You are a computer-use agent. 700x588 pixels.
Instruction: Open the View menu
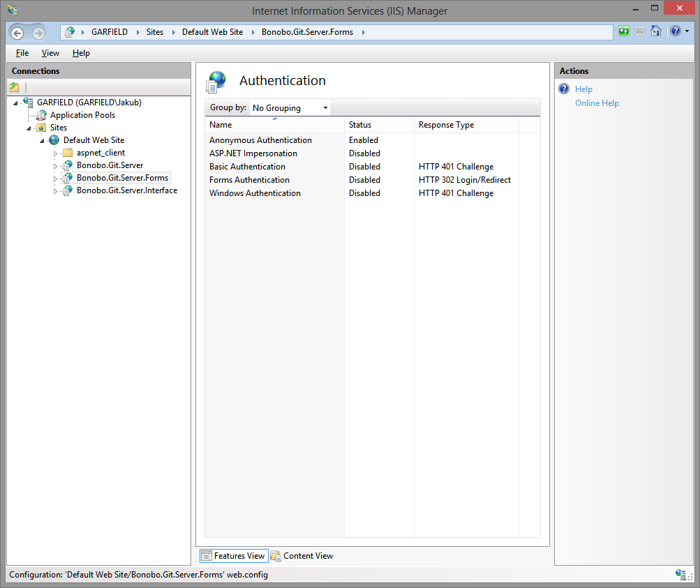pos(50,52)
